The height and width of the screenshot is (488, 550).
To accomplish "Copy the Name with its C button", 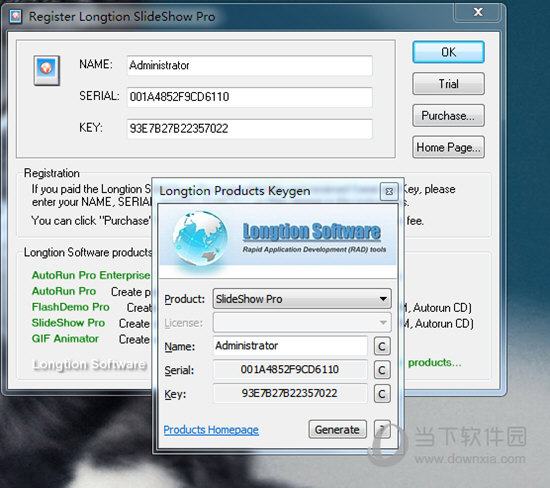I will (382, 347).
